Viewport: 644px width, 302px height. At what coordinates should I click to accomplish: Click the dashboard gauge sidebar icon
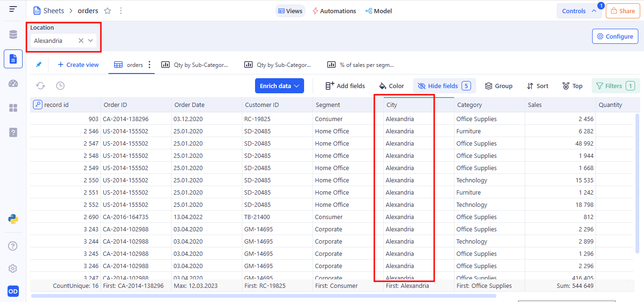(x=13, y=83)
